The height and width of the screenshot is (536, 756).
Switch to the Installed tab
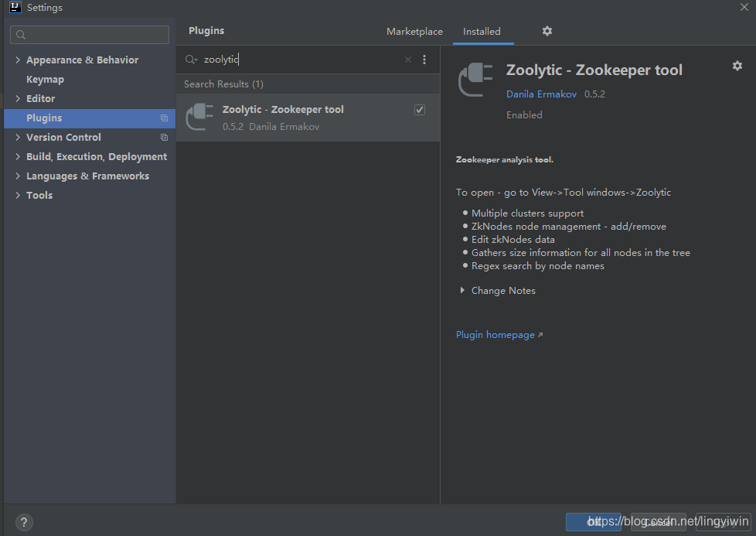point(482,32)
